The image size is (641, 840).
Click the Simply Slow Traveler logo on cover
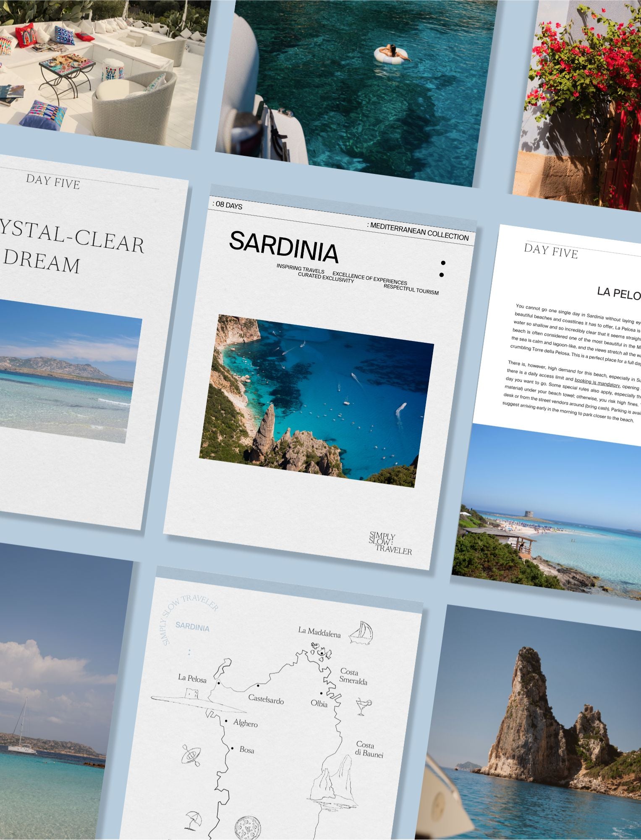(390, 543)
